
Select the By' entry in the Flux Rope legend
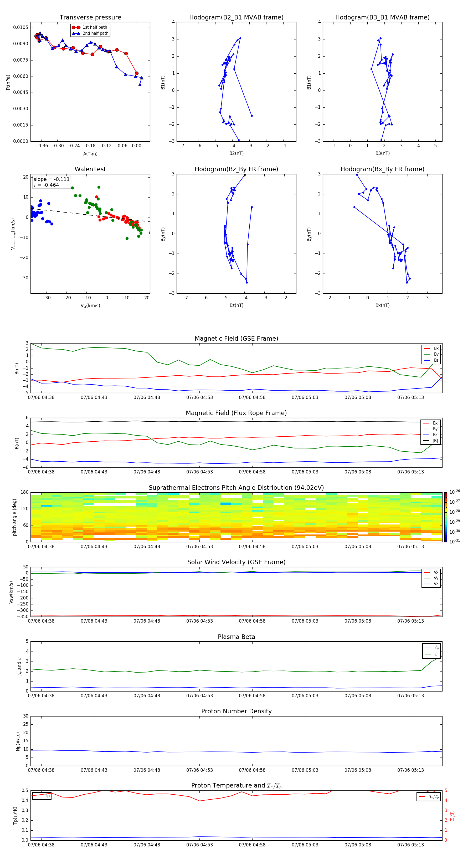click(x=431, y=429)
